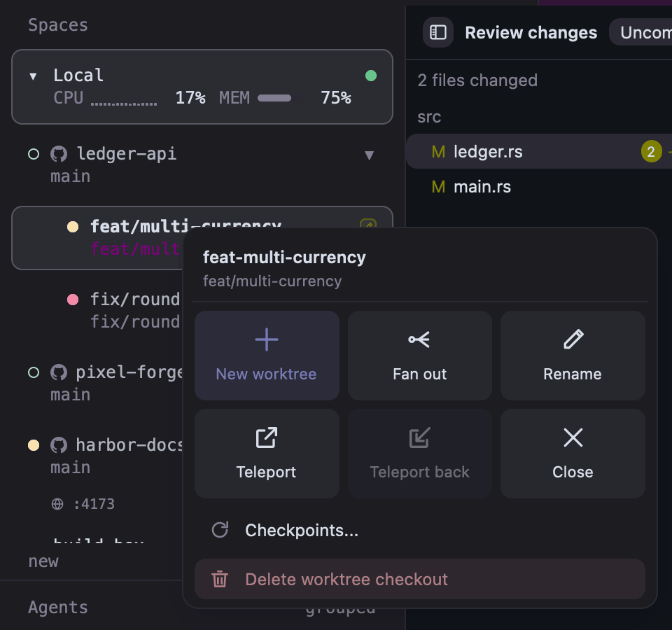
Task: Open the Uncommitted filter dropdown
Action: [640, 32]
